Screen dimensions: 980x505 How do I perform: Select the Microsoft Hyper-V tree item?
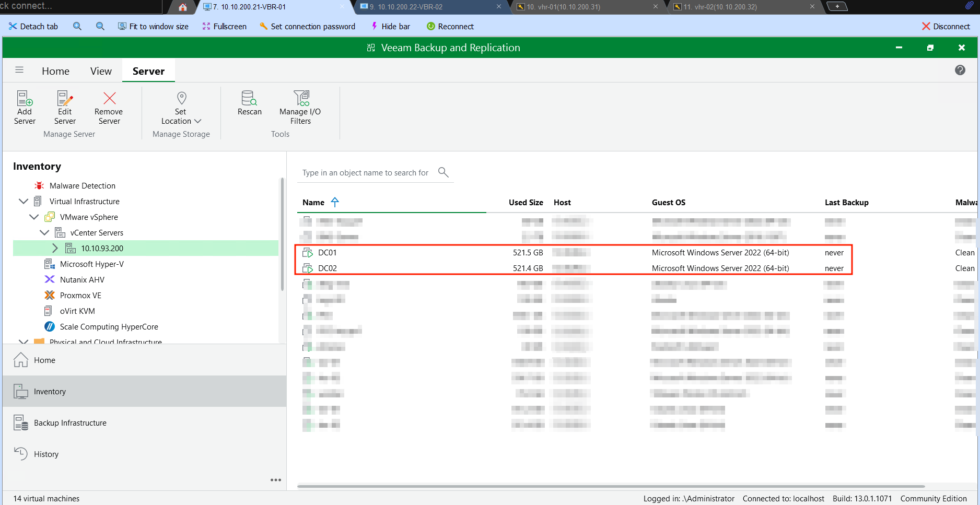91,264
